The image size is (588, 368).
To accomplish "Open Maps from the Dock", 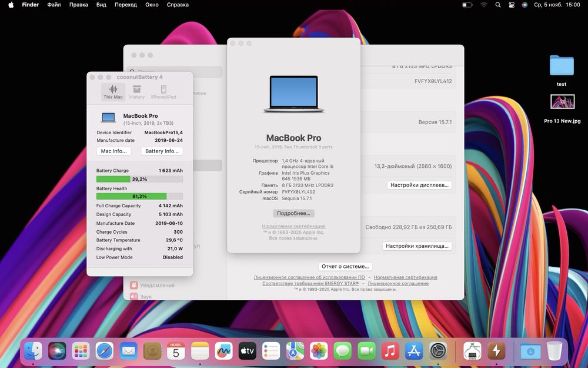I will coord(295,351).
